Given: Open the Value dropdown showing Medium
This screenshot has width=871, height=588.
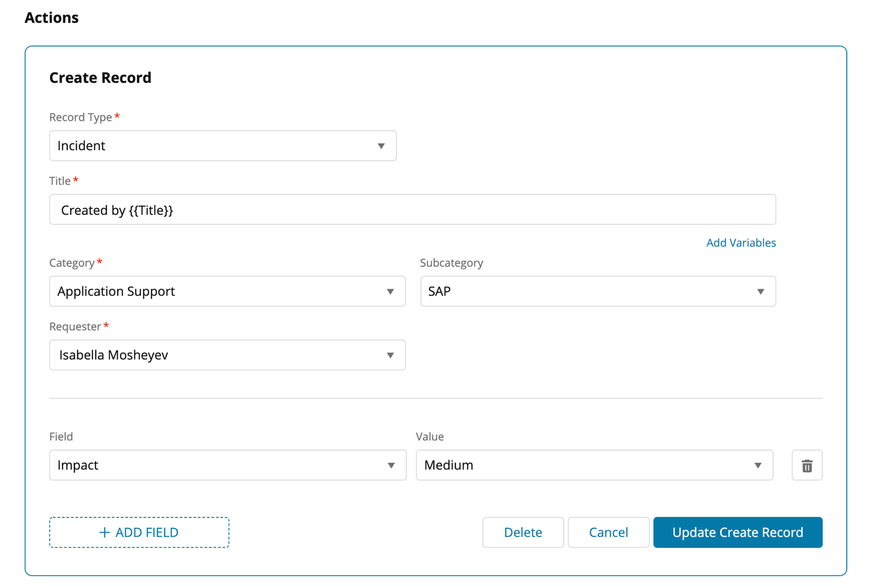Looking at the screenshot, I should [594, 466].
